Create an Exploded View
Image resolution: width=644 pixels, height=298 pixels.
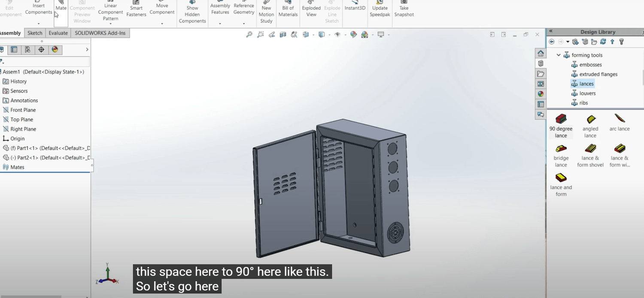pyautogui.click(x=311, y=11)
